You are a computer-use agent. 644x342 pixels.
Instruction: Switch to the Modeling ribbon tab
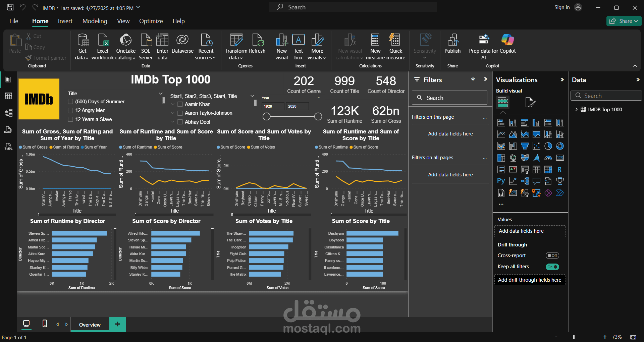(x=95, y=21)
